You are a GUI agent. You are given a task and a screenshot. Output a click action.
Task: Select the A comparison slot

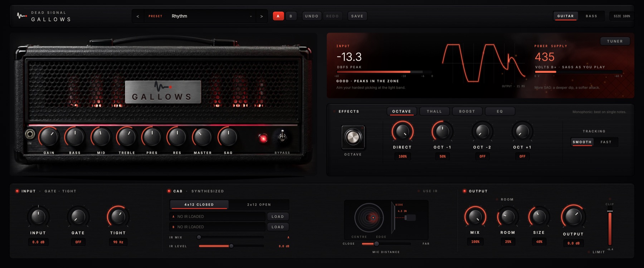pos(278,16)
